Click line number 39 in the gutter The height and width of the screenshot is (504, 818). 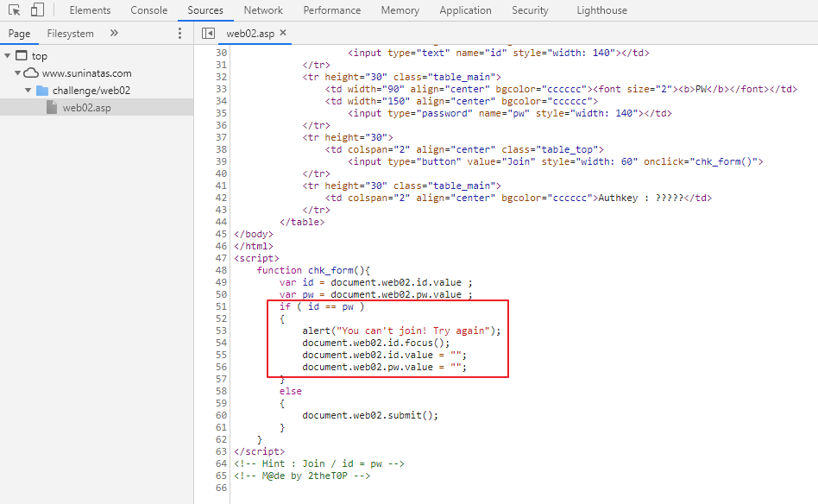(221, 161)
